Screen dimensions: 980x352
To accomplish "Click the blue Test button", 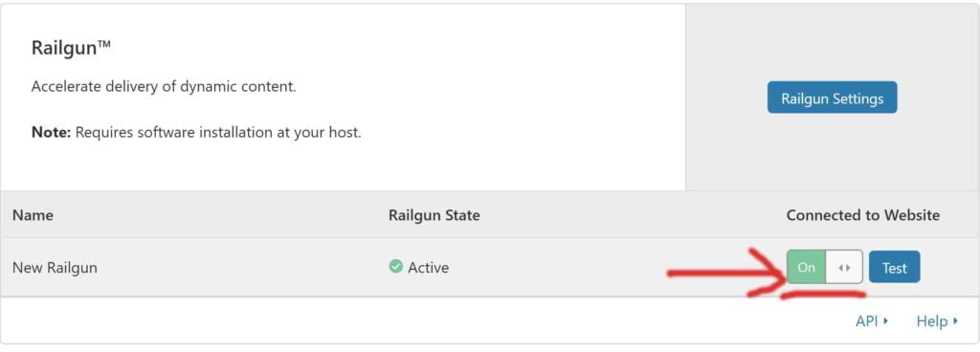I will tap(895, 267).
